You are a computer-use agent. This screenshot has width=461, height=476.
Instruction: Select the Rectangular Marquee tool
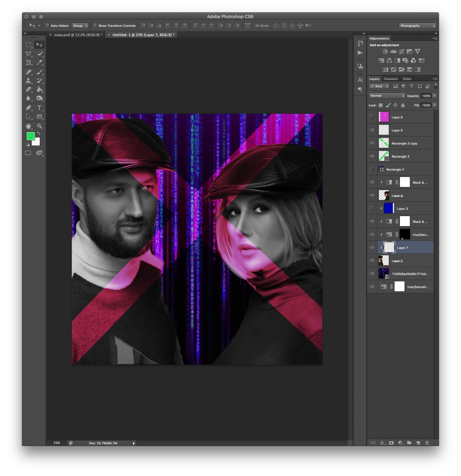pyautogui.click(x=28, y=45)
